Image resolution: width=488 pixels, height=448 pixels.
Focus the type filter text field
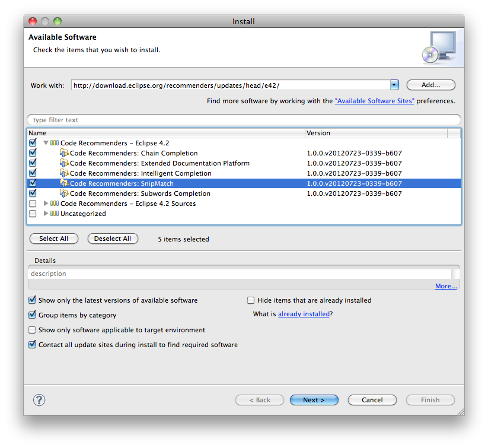(244, 120)
